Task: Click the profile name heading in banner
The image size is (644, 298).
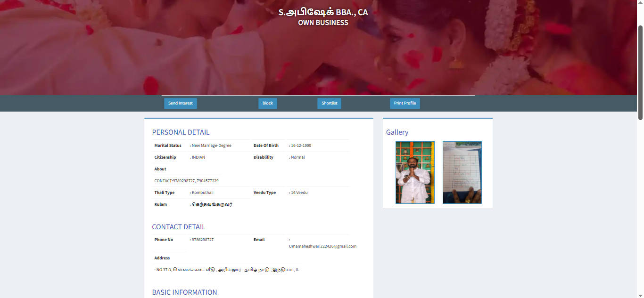Action: [323, 12]
